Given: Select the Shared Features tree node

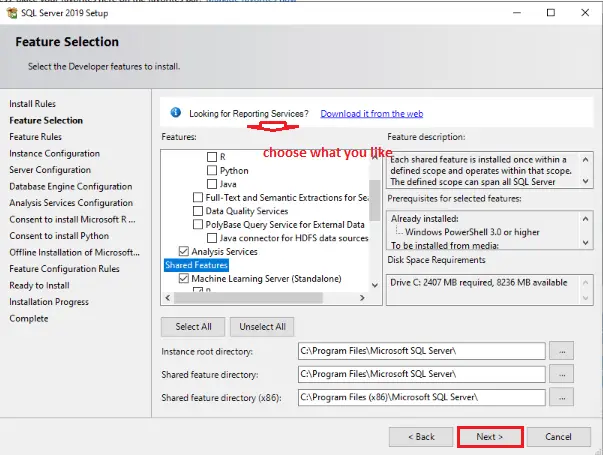Looking at the screenshot, I should coord(197,265).
